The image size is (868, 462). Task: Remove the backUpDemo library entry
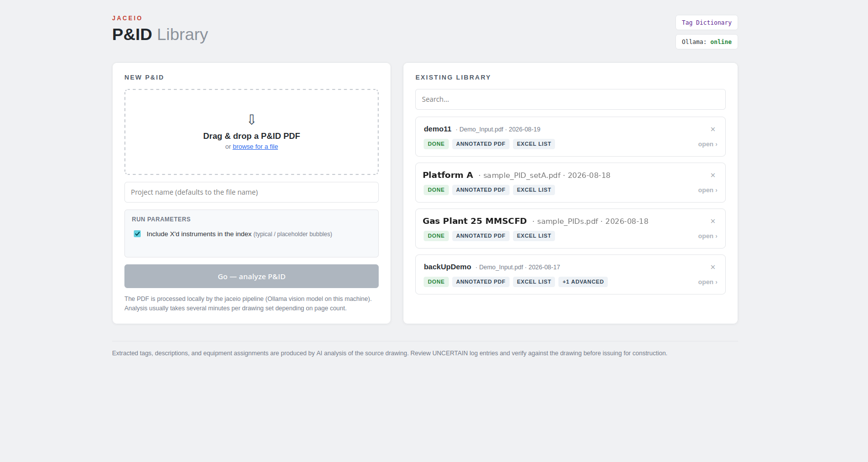pyautogui.click(x=712, y=267)
